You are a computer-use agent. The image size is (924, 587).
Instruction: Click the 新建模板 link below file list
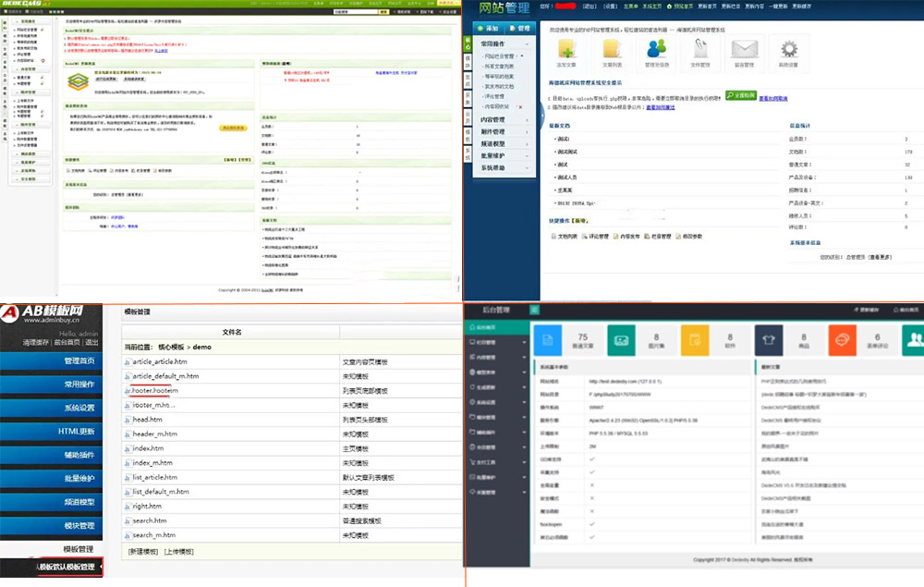(x=143, y=552)
